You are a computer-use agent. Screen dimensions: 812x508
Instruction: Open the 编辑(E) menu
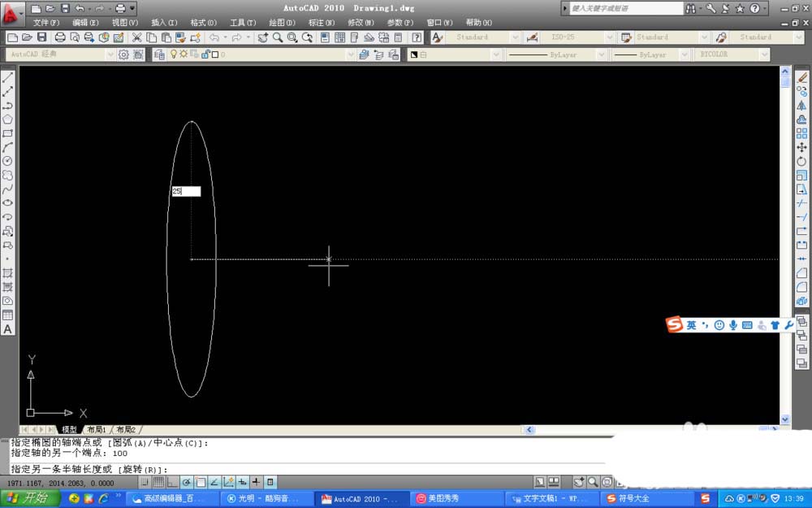pos(85,23)
